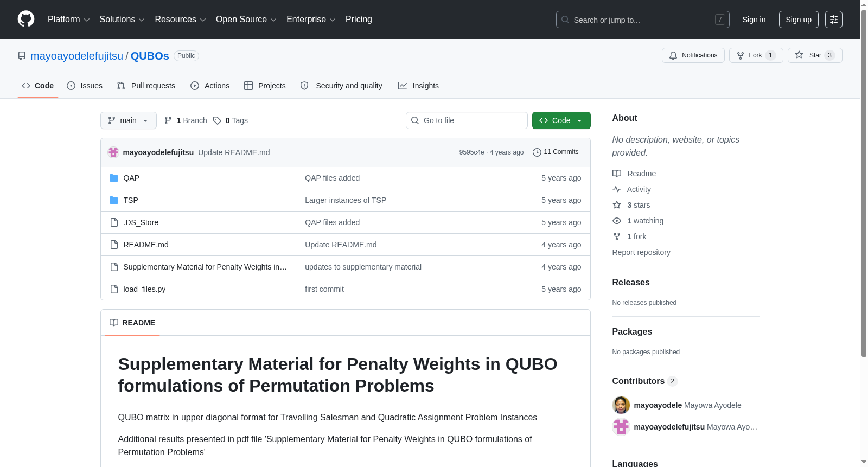Open the command palette icon in header
868x467 pixels.
coord(833,20)
